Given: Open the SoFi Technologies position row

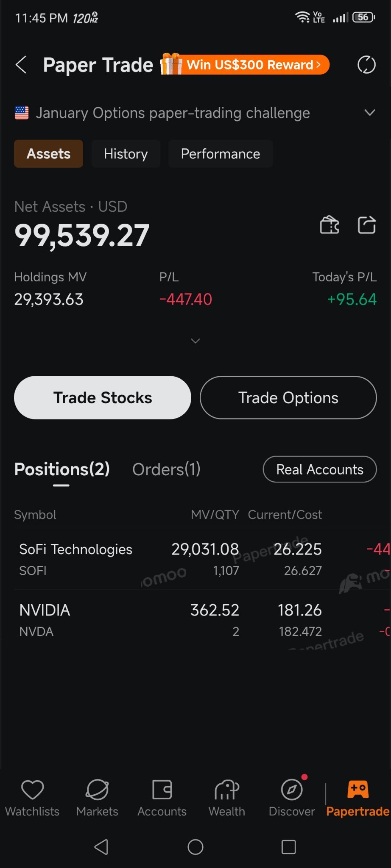Looking at the screenshot, I should 203,559.
